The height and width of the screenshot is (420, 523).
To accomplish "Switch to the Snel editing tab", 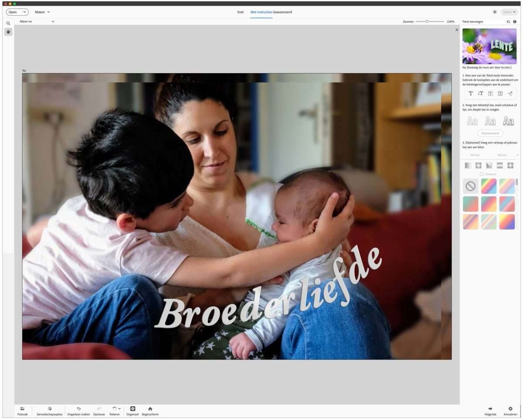I will click(240, 12).
